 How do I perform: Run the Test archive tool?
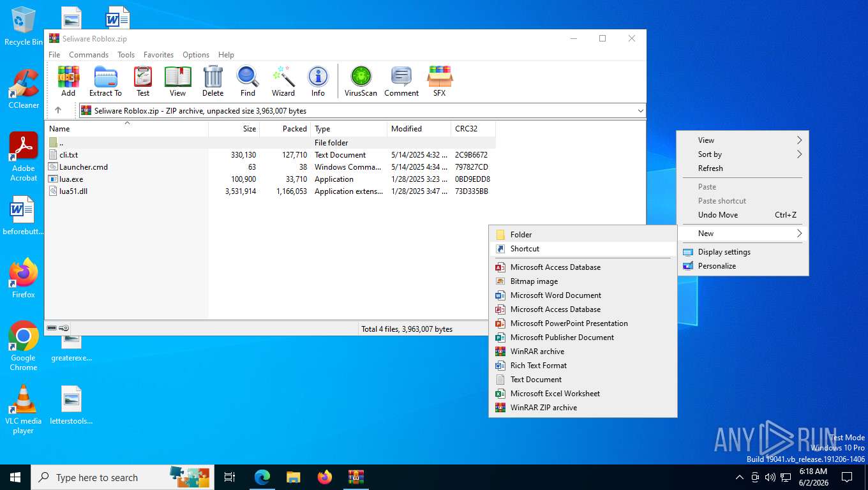pos(143,81)
